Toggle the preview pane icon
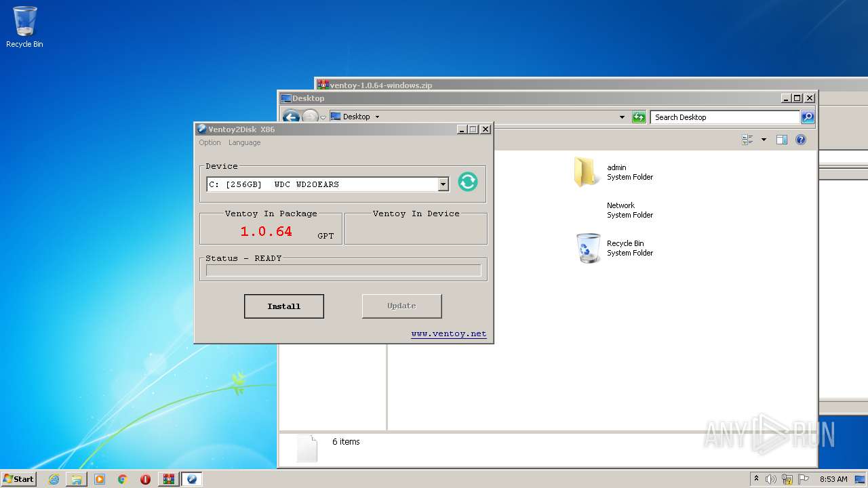868x488 pixels. point(782,140)
